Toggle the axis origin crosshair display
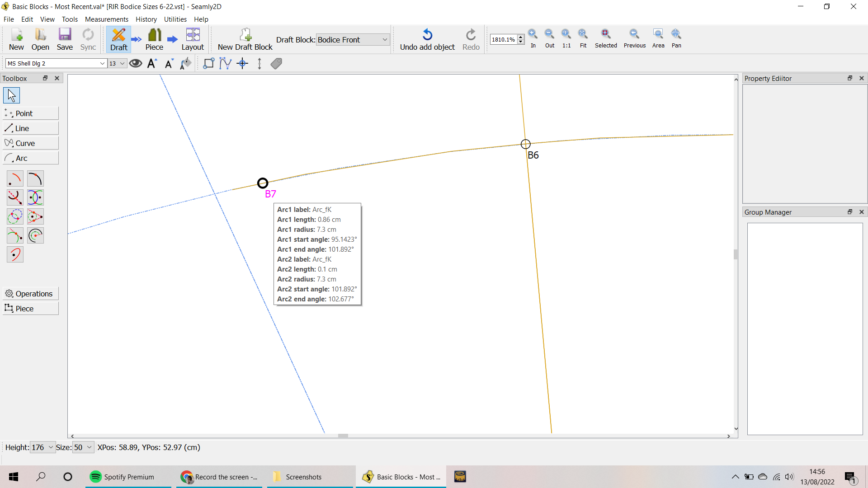The width and height of the screenshot is (868, 488). (242, 63)
